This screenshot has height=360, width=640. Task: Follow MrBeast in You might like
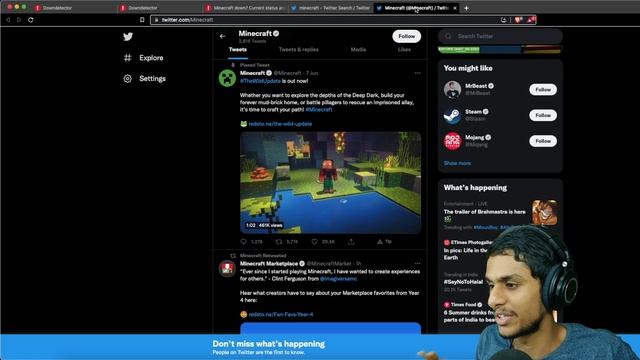coord(543,89)
